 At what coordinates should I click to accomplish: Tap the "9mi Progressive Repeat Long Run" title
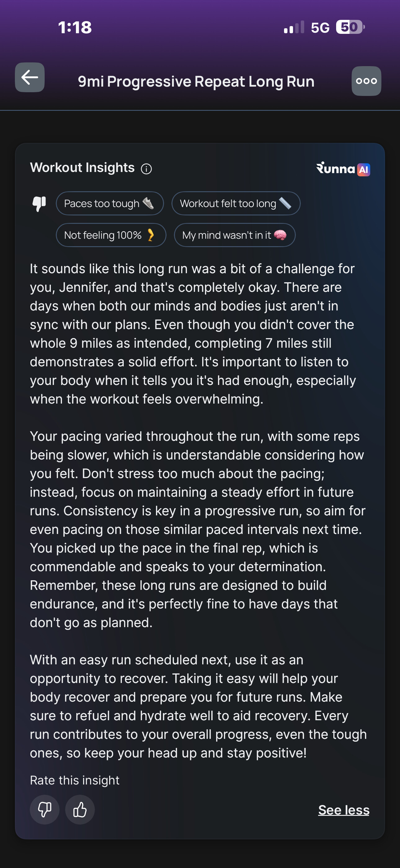point(196,82)
